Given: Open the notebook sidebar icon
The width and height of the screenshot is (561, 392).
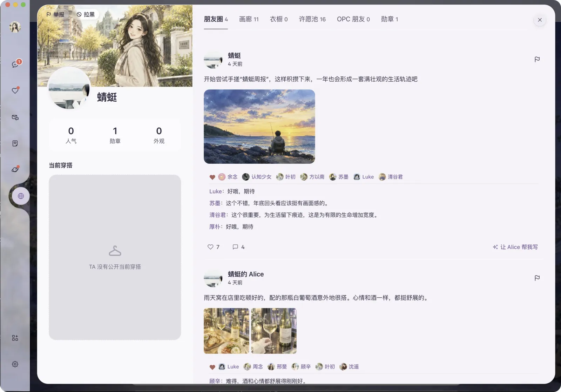Looking at the screenshot, I should click(x=15, y=143).
